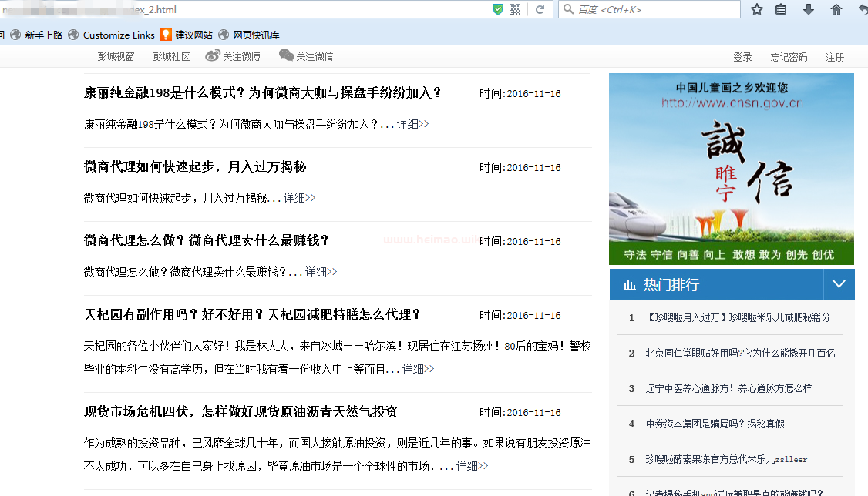Open the bookmarks list icon
This screenshot has width=868, height=496.
coord(781,9)
